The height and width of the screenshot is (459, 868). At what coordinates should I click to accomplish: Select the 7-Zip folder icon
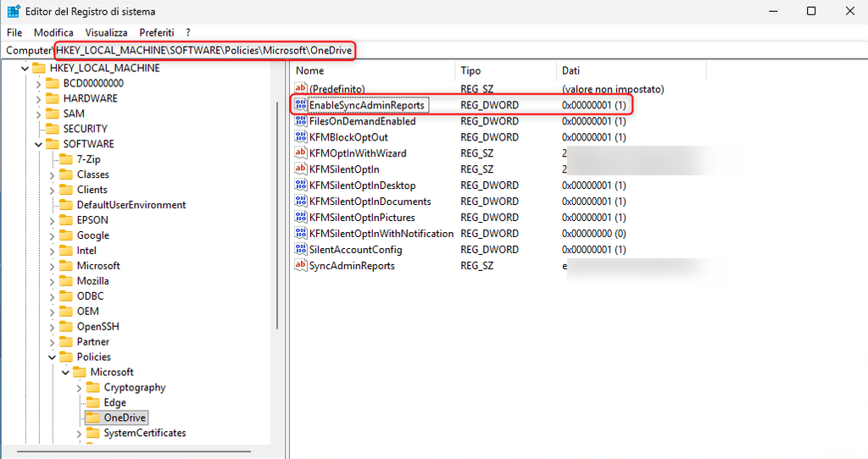click(x=66, y=159)
